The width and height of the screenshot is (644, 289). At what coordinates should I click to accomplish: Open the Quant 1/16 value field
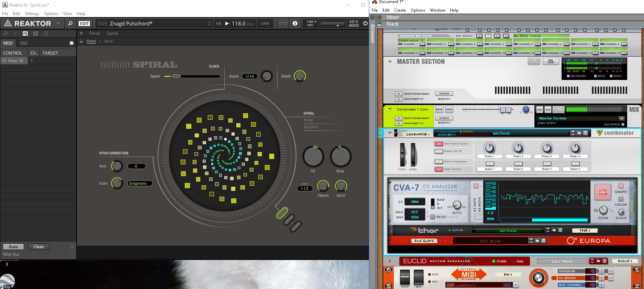pos(250,76)
